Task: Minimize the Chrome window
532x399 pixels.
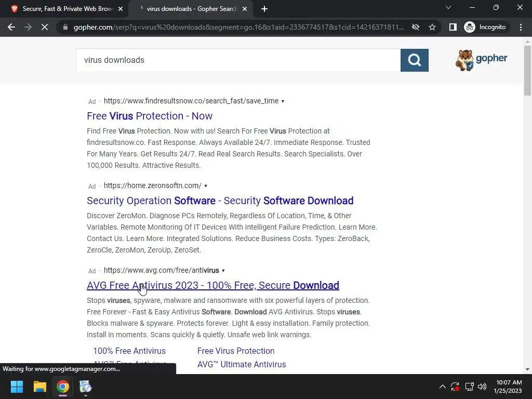Action: click(x=472, y=7)
